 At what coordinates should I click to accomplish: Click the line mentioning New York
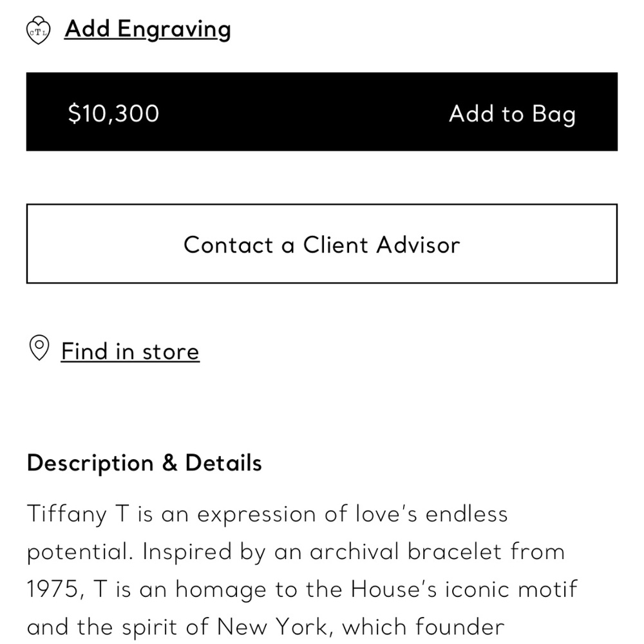coord(266,627)
